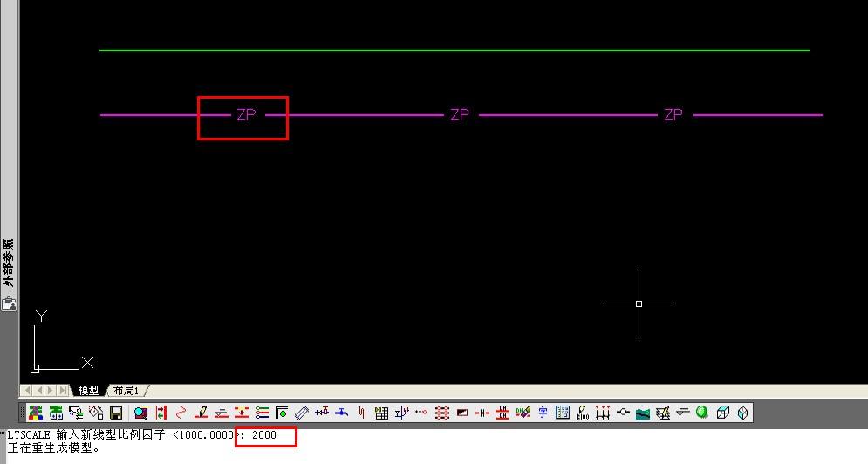
Task: Click the red dashed down-arrow icon
Action: [x=242, y=413]
